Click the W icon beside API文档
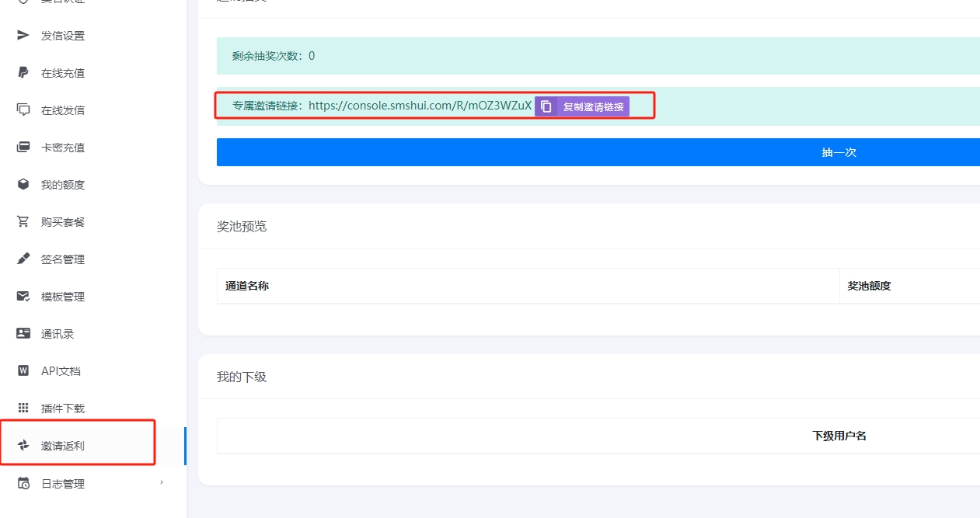The height and width of the screenshot is (518, 980). click(23, 370)
